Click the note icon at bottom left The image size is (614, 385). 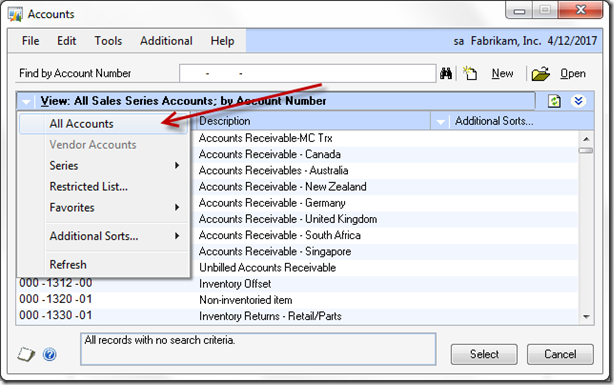(26, 354)
